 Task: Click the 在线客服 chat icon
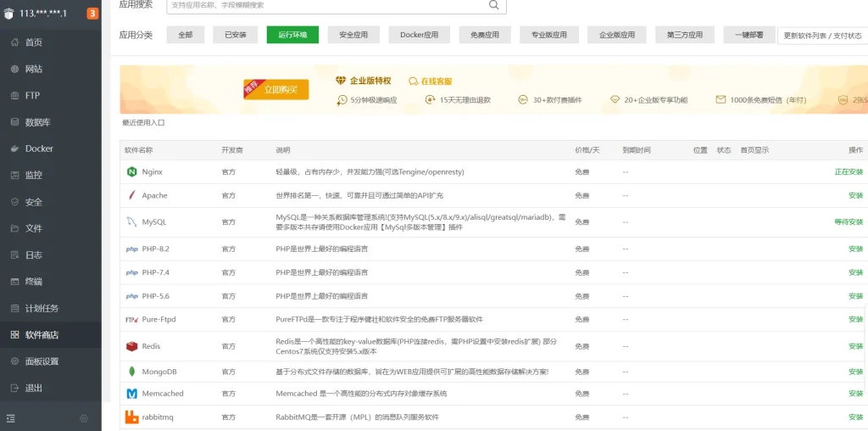coord(413,81)
